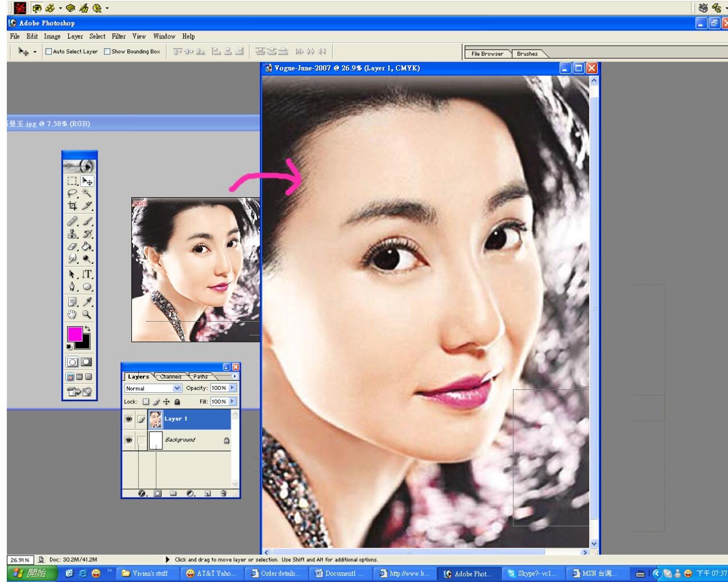The image size is (728, 582).
Task: Reset to default colors icon
Action: coord(69,347)
